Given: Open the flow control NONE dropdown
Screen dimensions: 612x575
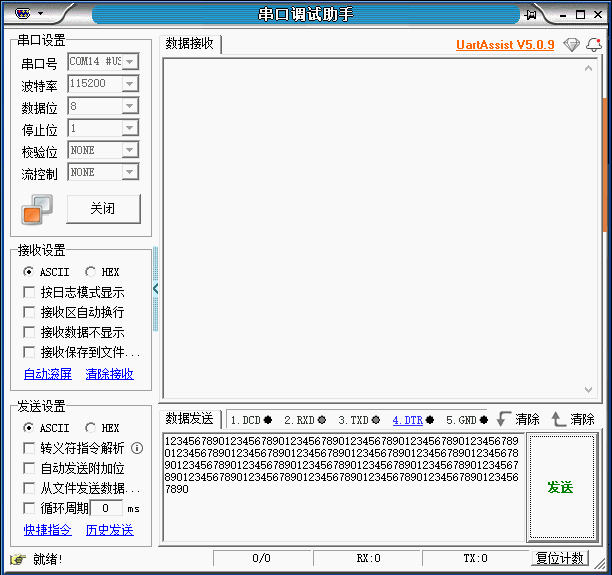Looking at the screenshot, I should 130,172.
